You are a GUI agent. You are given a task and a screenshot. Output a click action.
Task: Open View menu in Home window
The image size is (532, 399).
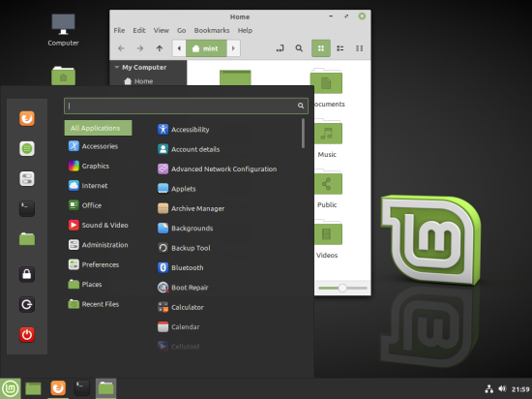pos(162,31)
